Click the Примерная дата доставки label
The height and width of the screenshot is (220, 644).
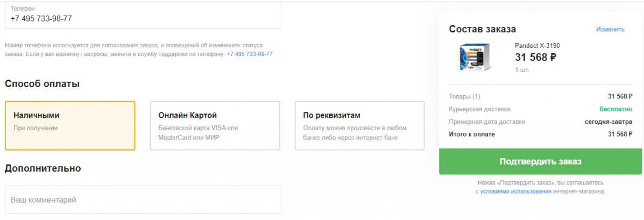pyautogui.click(x=487, y=122)
